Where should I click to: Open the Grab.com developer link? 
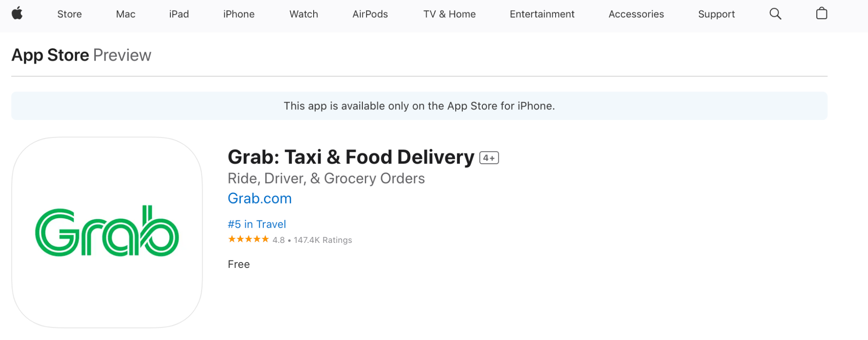[259, 198]
